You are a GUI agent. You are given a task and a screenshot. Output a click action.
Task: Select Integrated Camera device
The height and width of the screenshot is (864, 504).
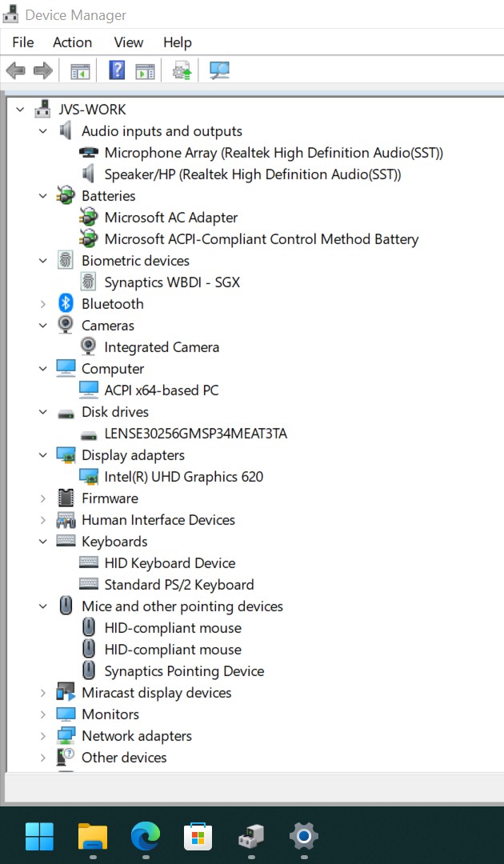162,347
